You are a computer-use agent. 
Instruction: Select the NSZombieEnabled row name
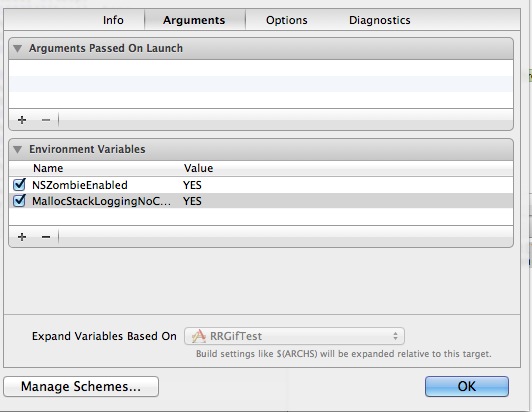80,185
